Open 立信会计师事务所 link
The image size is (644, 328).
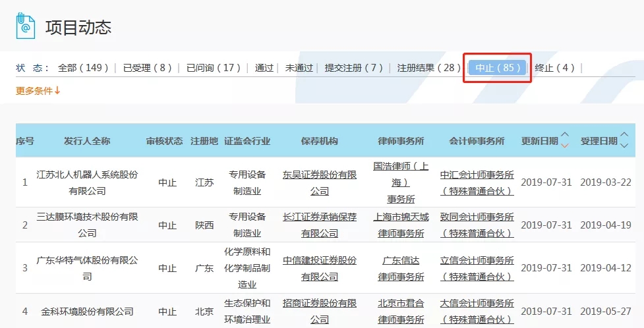coord(477,269)
